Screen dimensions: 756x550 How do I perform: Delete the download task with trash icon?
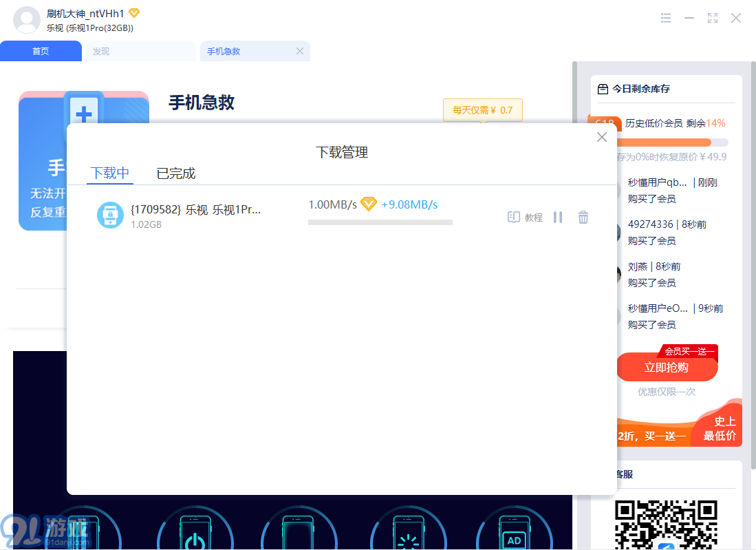pos(583,217)
